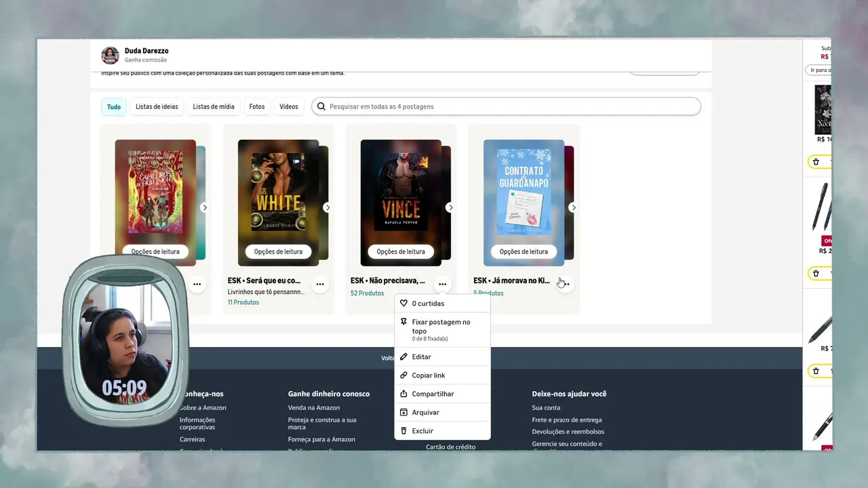868x488 pixels.
Task: Open the 'Devoluções e reembolsos' footer link
Action: pyautogui.click(x=568, y=432)
